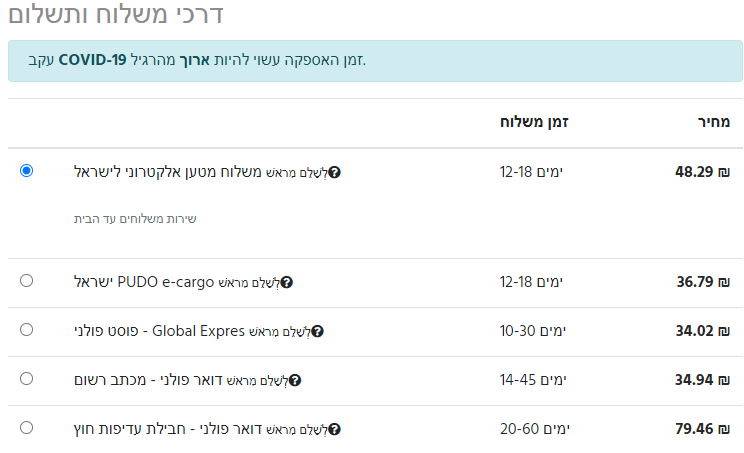Select the 48.29 ₪ home delivery radio button
Screen dimensions: 744x453
click(26, 171)
